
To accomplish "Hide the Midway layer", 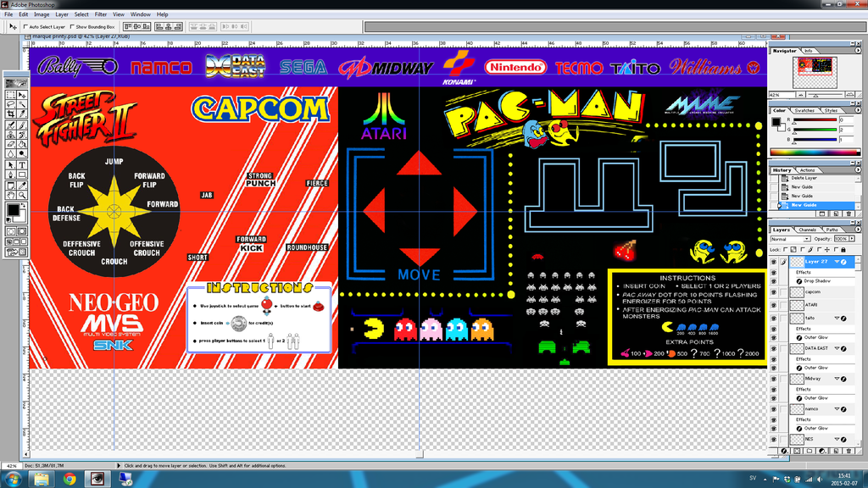I will pos(774,379).
